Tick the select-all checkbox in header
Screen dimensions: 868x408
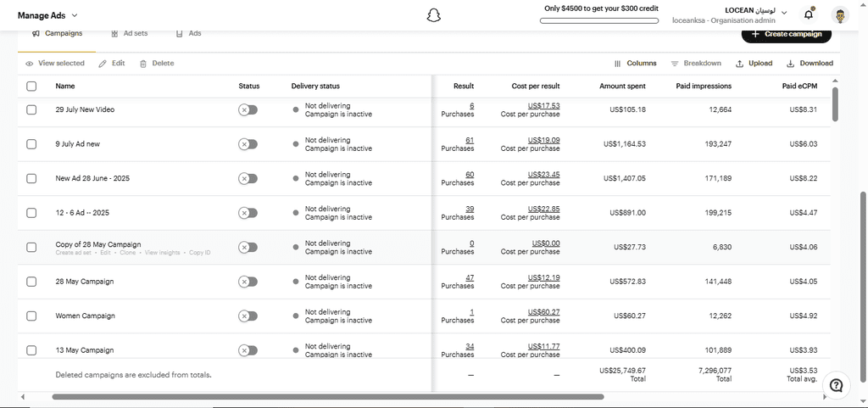31,87
